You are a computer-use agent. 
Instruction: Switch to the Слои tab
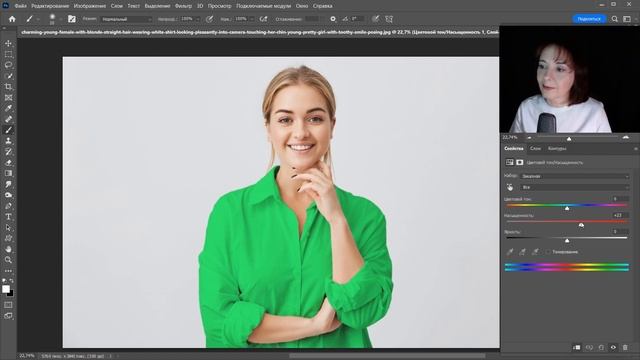point(535,149)
